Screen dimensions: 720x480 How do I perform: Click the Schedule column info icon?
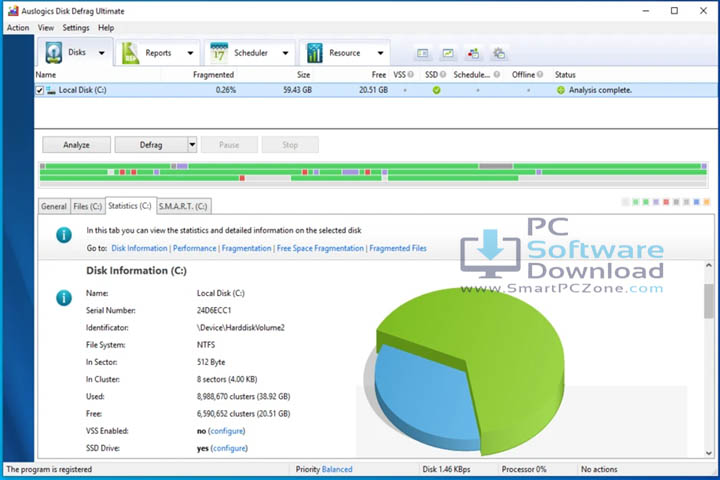tap(497, 74)
